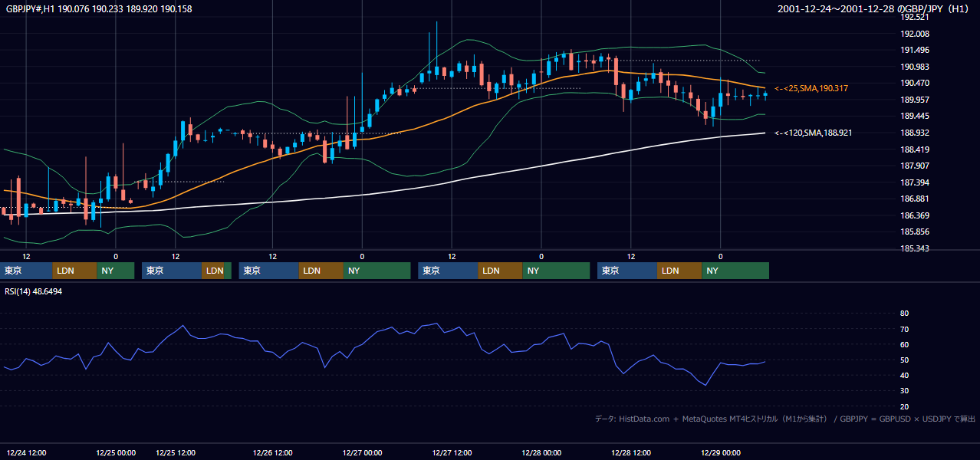Image resolution: width=980 pixels, height=460 pixels.
Task: Click price axis value 192.008
Action: point(915,34)
